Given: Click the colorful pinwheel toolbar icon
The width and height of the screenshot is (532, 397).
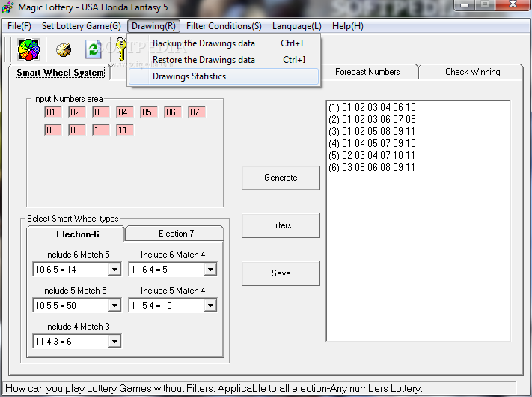Looking at the screenshot, I should coord(28,49).
